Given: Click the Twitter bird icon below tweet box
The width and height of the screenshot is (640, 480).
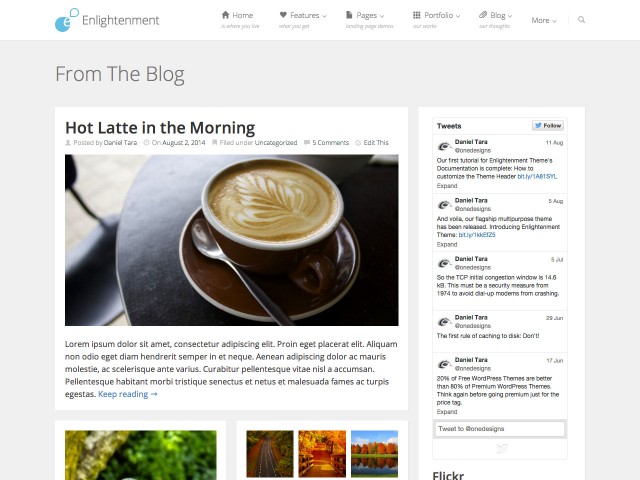Looking at the screenshot, I should click(x=502, y=449).
